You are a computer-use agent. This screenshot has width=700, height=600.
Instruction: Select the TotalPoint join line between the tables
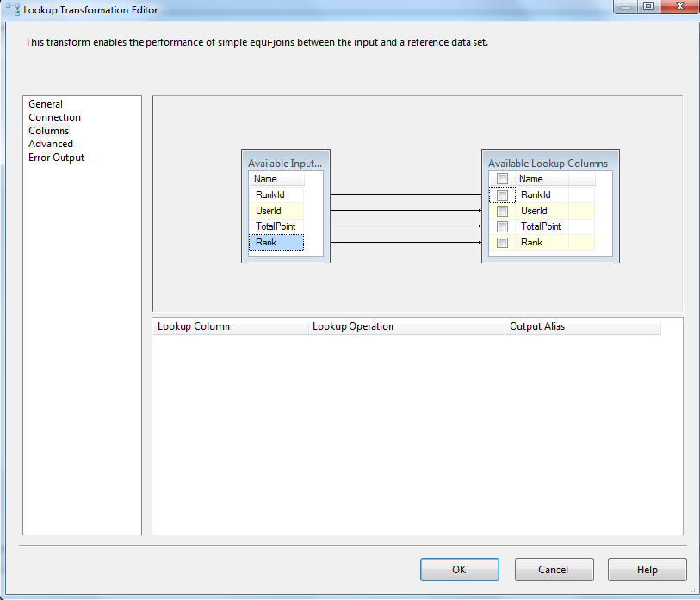click(406, 226)
